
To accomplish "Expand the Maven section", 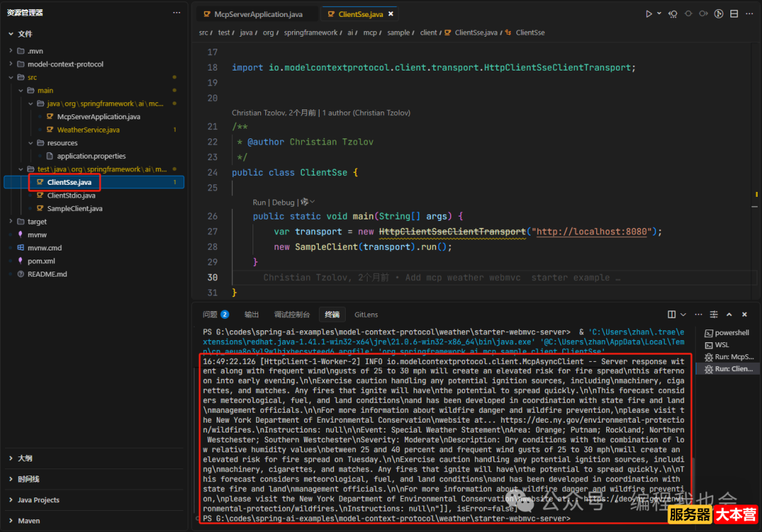I will 29,521.
